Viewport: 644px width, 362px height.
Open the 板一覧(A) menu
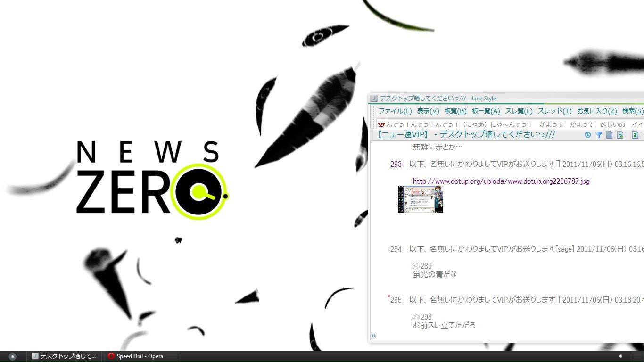point(486,111)
